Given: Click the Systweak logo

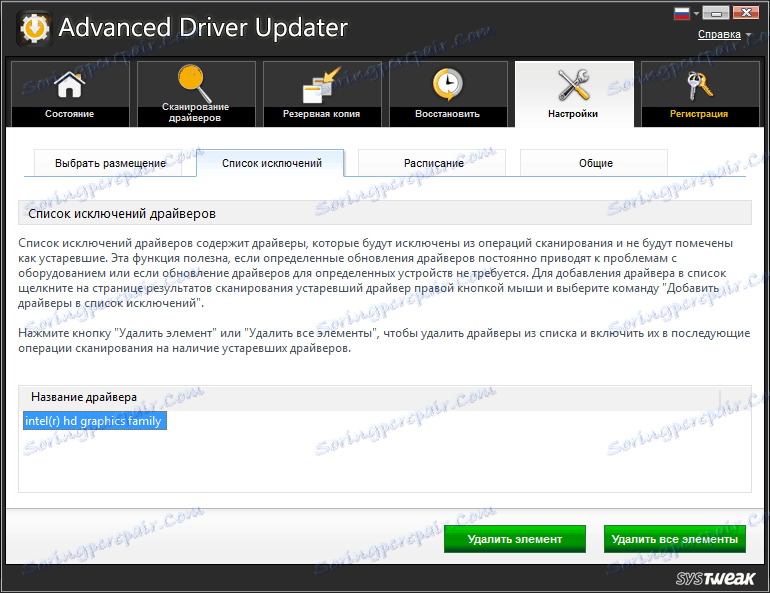Looking at the screenshot, I should 715,578.
